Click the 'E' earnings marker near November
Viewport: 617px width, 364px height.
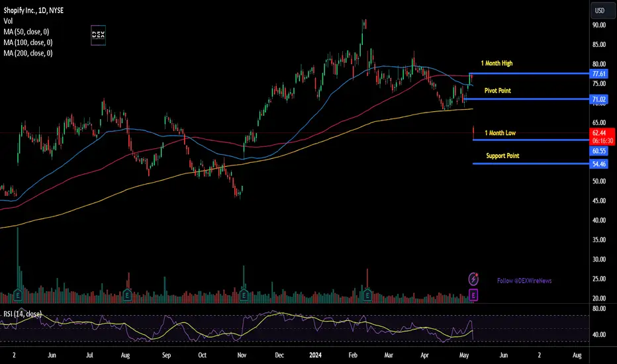click(244, 295)
